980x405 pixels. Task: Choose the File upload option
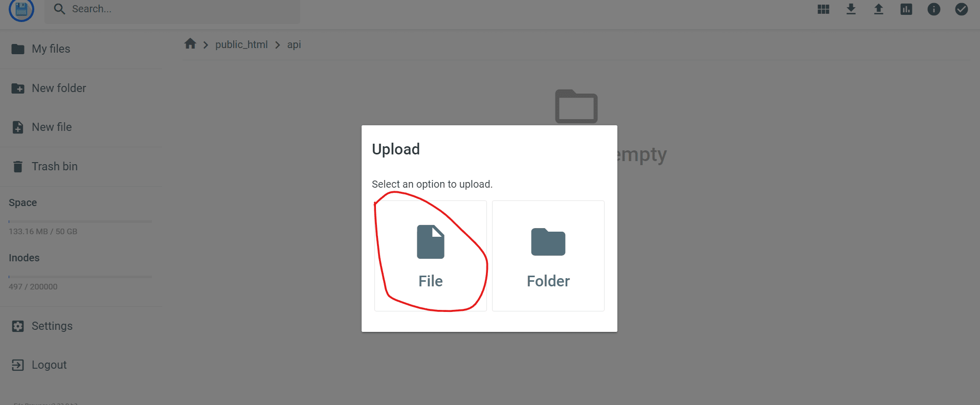click(x=431, y=256)
